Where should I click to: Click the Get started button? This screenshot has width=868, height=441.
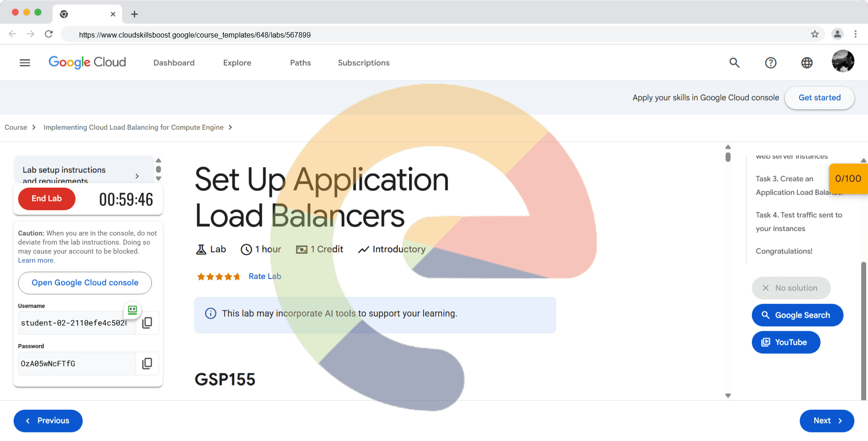click(x=820, y=98)
